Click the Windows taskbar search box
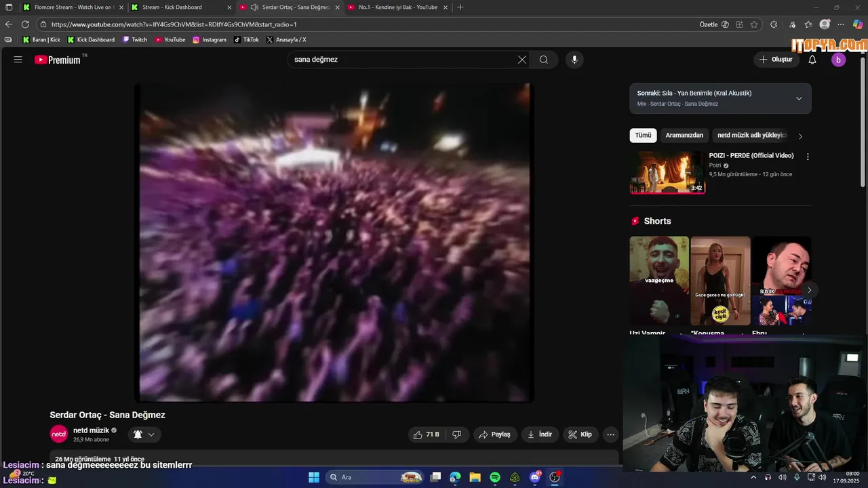 point(374,477)
